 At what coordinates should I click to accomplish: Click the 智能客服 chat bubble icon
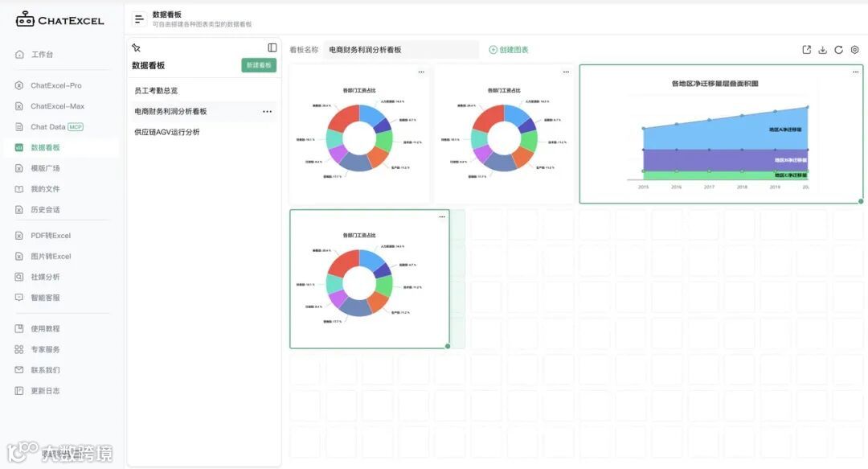coord(19,298)
